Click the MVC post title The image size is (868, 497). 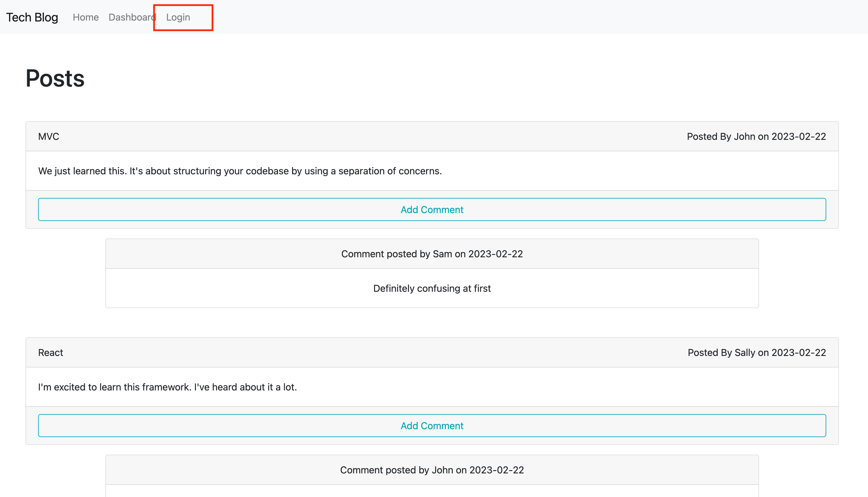(49, 137)
